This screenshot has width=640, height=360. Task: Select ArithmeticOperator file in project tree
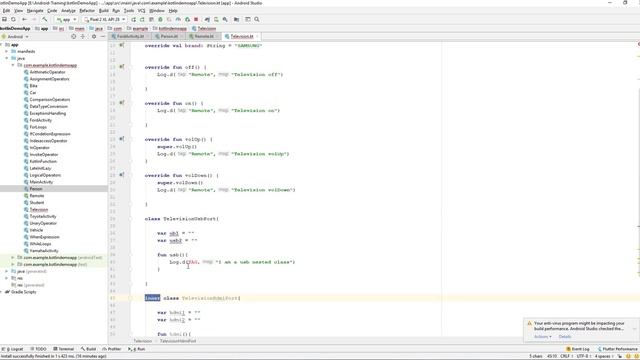click(47, 72)
